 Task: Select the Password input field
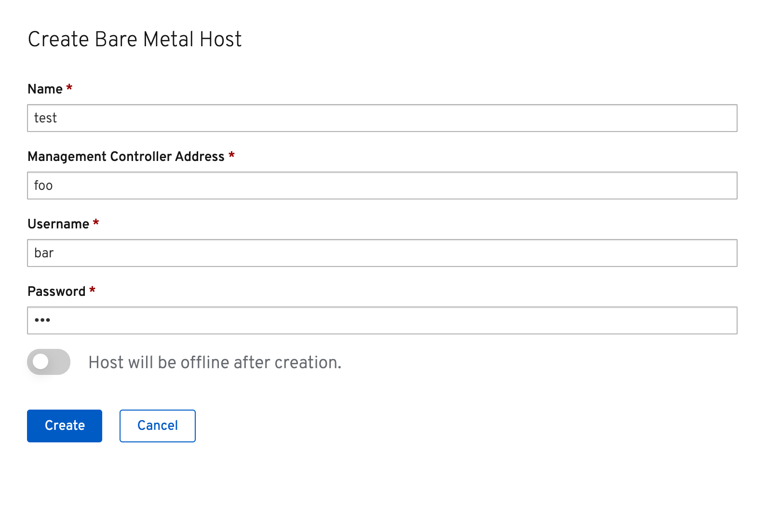pyautogui.click(x=382, y=320)
